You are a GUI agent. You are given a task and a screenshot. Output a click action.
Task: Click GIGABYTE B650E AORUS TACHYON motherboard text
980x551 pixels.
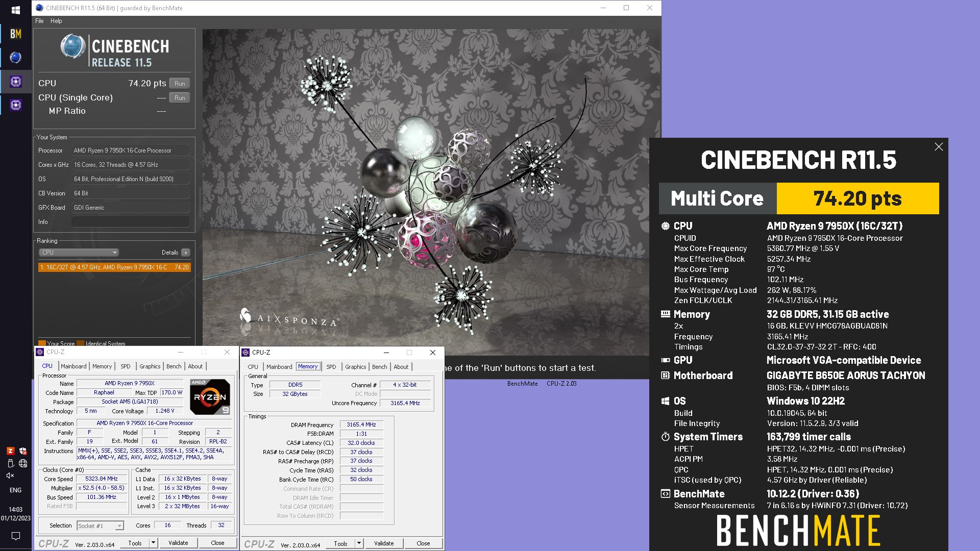coord(846,375)
